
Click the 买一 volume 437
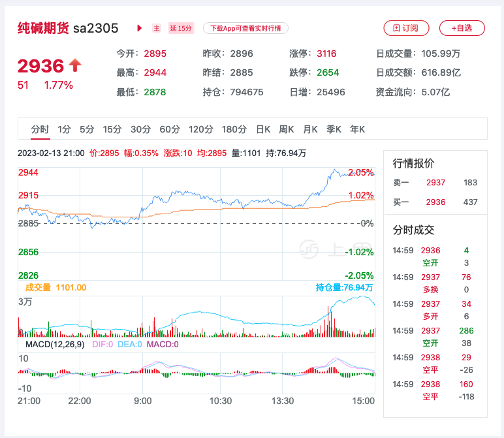[x=470, y=202]
